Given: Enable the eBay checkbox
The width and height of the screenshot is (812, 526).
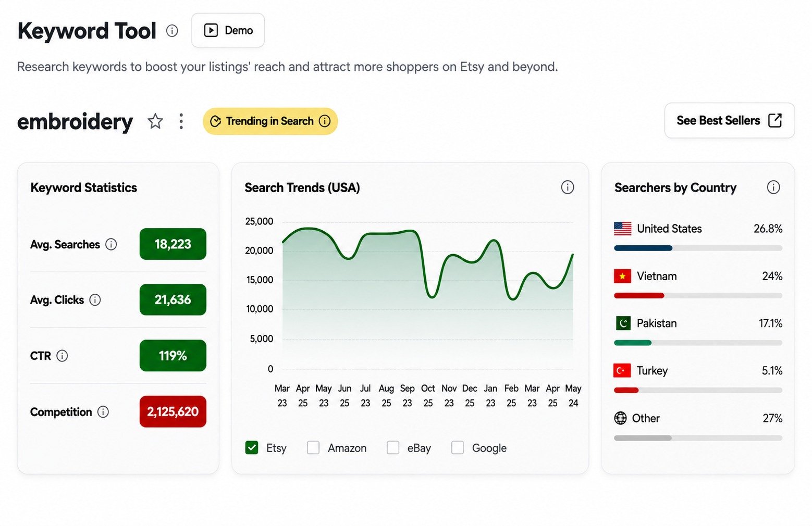Looking at the screenshot, I should click(x=393, y=448).
